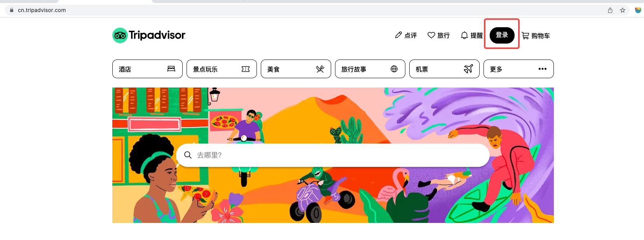Click the globe icon on 旅行故事

point(394,69)
